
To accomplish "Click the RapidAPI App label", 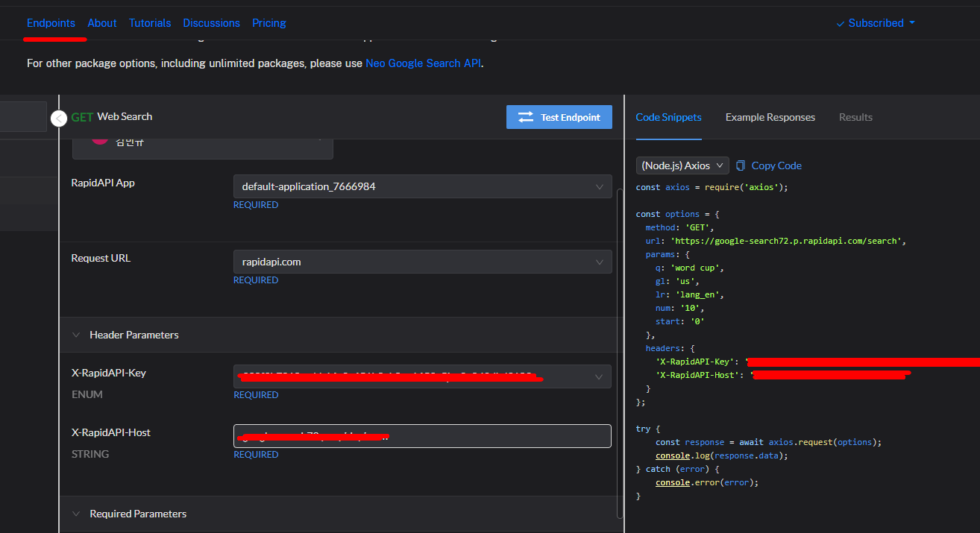I will coord(103,183).
